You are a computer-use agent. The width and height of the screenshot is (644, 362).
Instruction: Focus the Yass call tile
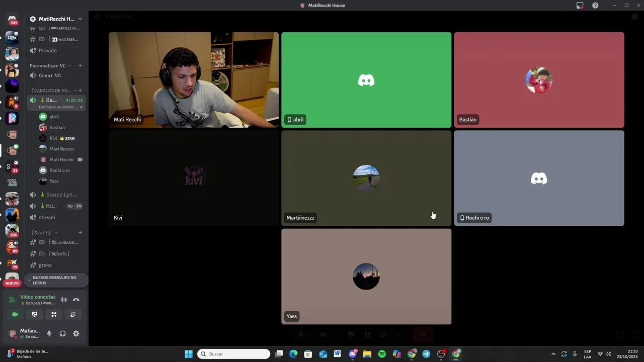(366, 277)
